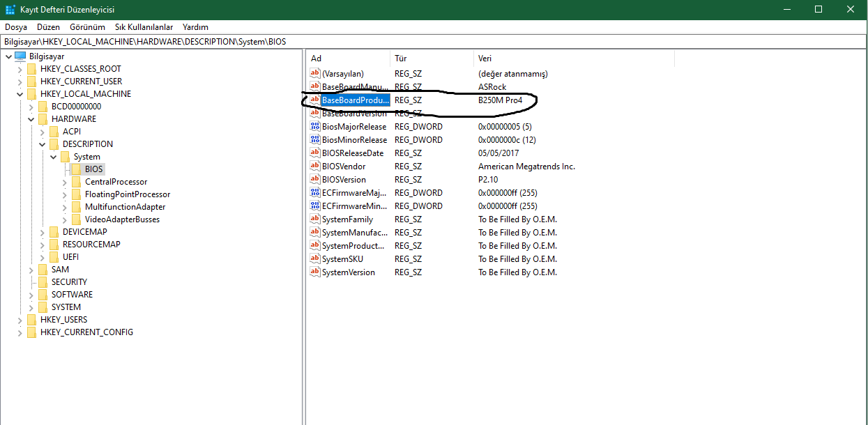Click the BIOSVendor string value icon

(315, 167)
